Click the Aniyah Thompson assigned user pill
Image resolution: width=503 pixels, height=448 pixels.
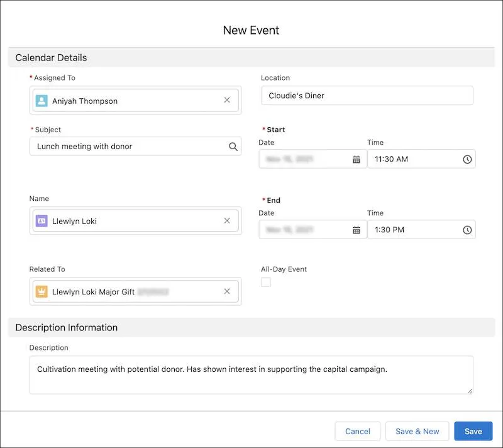135,101
